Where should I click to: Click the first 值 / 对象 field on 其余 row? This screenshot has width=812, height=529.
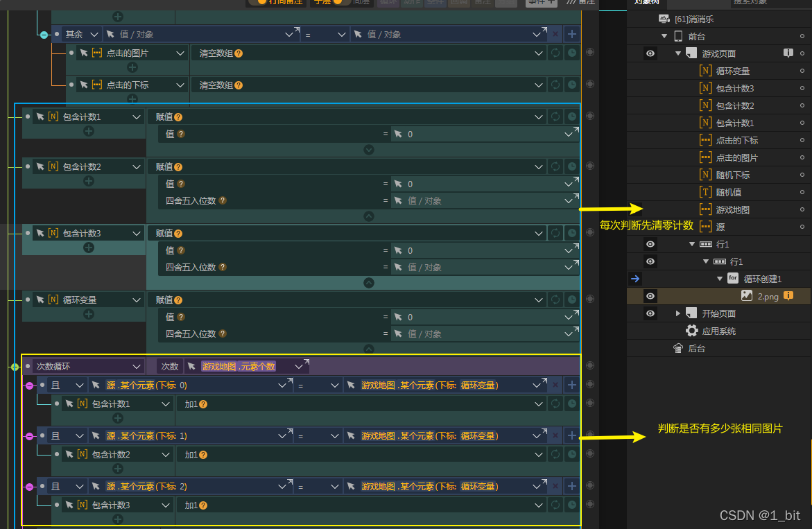(x=201, y=34)
